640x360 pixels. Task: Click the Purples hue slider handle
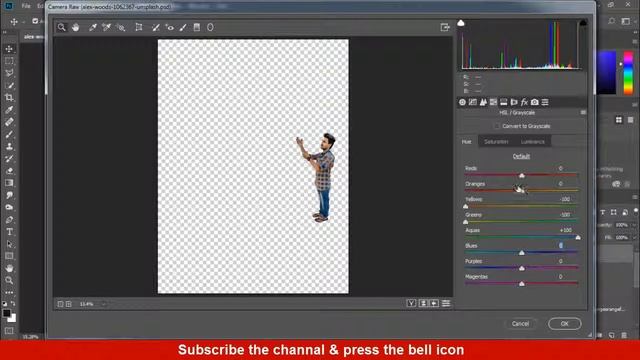(522, 269)
